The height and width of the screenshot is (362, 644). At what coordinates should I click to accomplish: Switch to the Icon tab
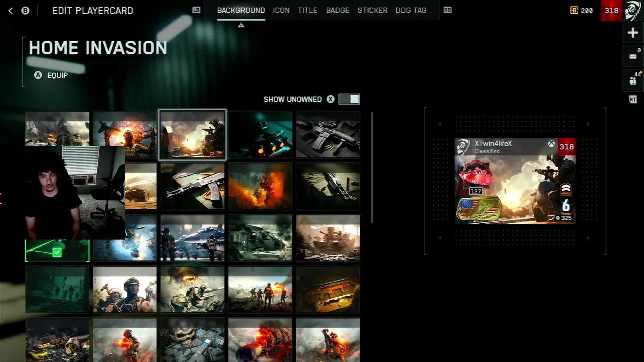[281, 10]
